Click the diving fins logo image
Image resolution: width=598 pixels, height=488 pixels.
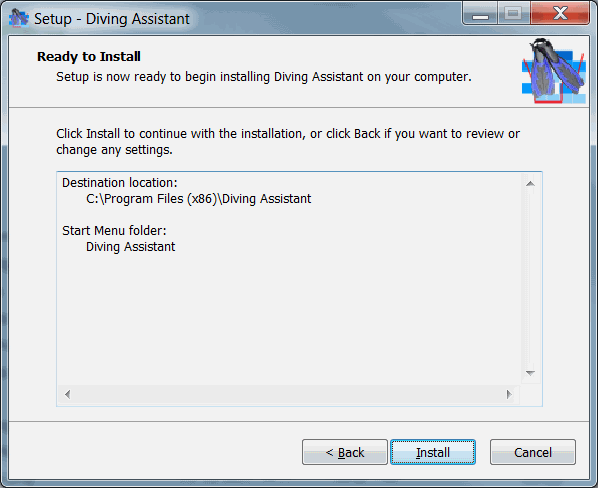(x=554, y=71)
